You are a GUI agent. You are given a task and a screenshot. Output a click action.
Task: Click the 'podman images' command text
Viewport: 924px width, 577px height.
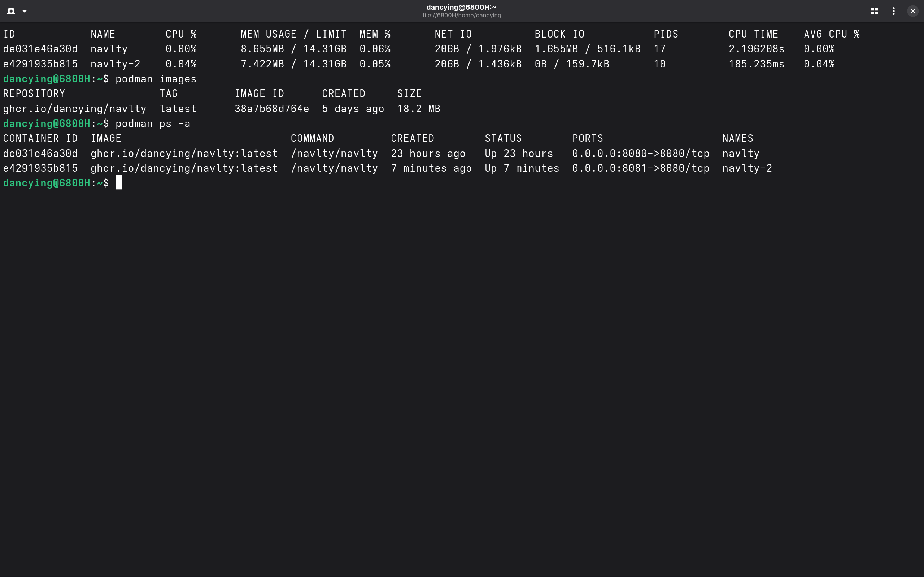coord(156,79)
